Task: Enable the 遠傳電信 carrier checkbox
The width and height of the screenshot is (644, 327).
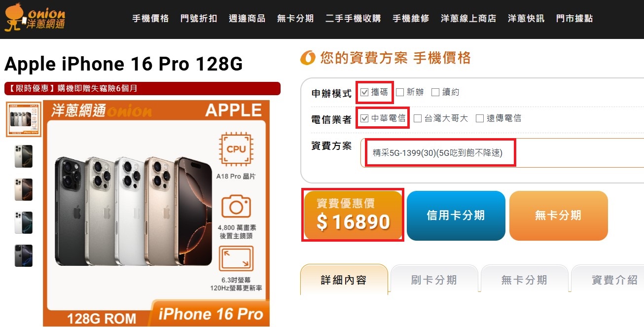Action: pyautogui.click(x=480, y=118)
